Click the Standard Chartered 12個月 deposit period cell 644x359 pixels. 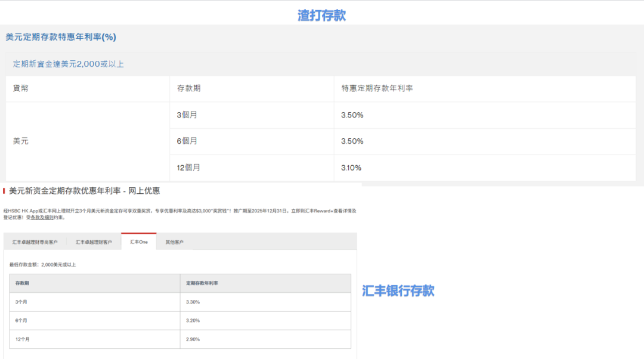189,168
